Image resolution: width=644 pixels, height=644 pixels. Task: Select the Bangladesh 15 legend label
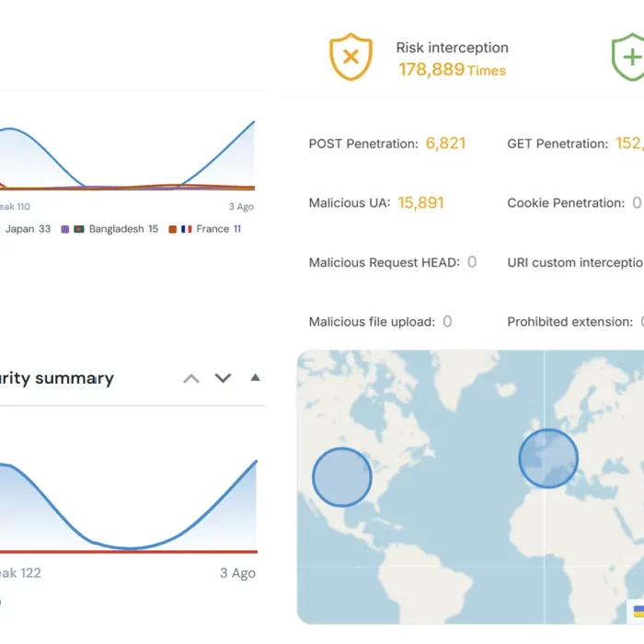[123, 229]
